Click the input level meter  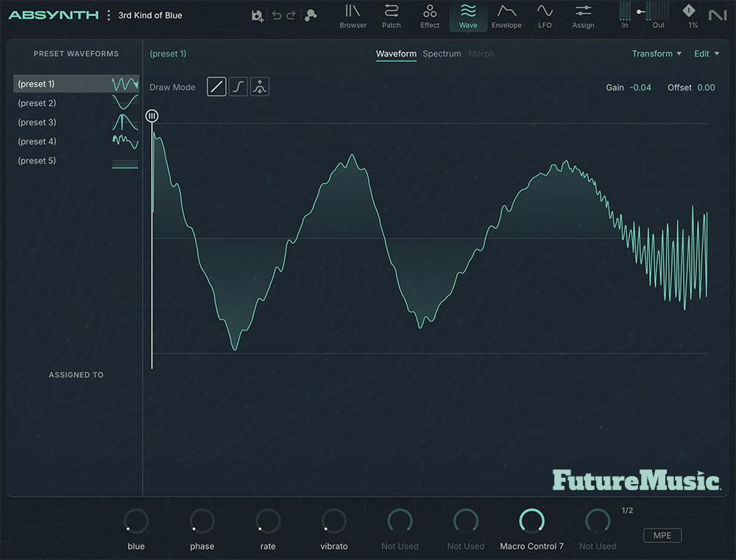pos(625,11)
